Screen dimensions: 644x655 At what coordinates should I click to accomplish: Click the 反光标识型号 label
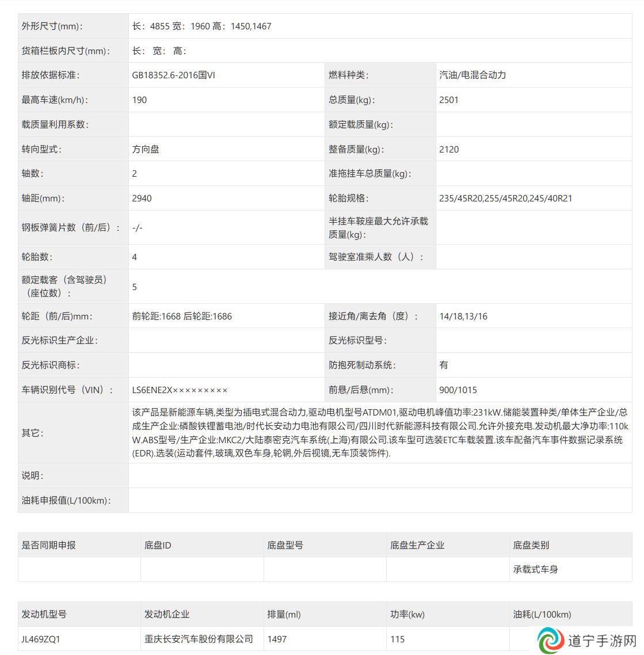(x=357, y=340)
